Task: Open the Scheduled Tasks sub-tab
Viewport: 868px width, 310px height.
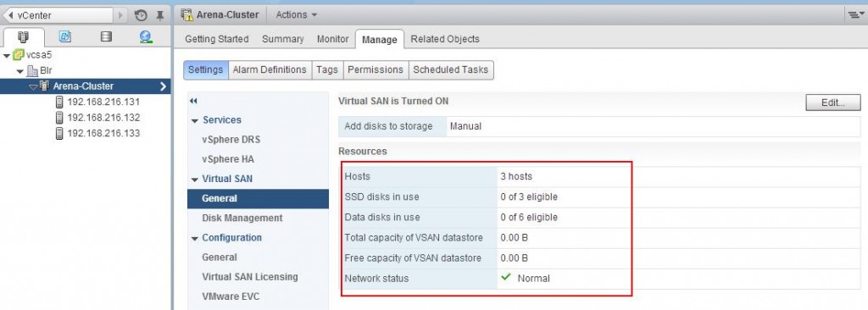Action: 451,69
